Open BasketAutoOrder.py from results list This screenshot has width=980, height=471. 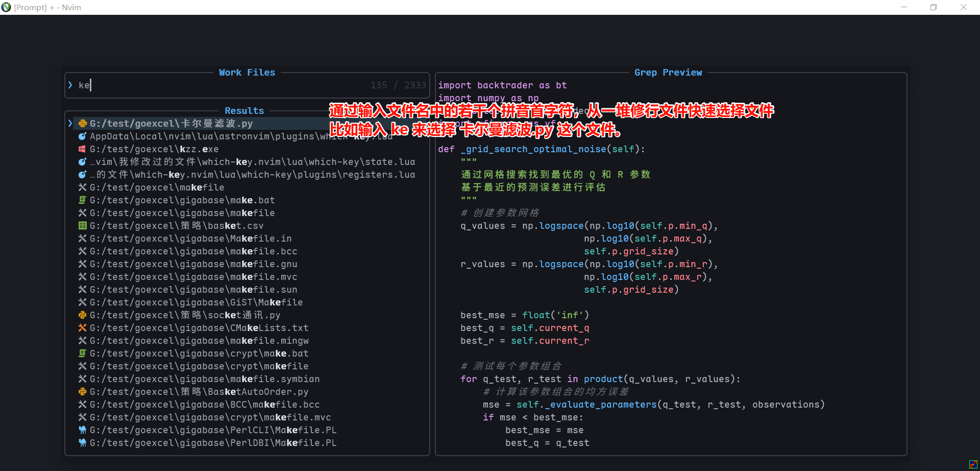click(199, 392)
